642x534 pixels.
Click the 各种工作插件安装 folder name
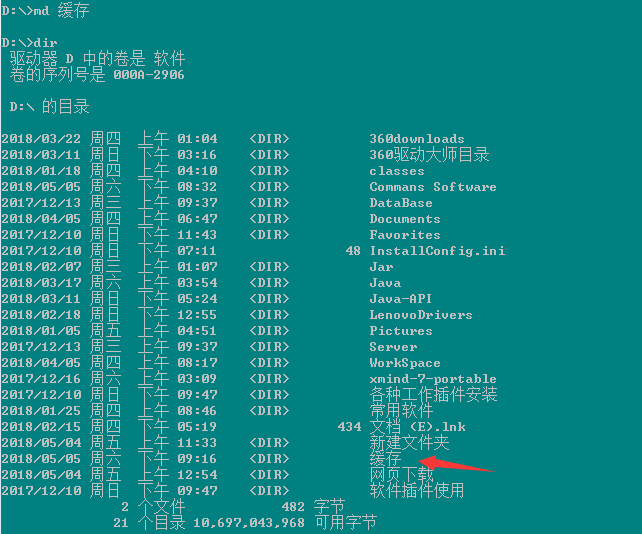433,394
